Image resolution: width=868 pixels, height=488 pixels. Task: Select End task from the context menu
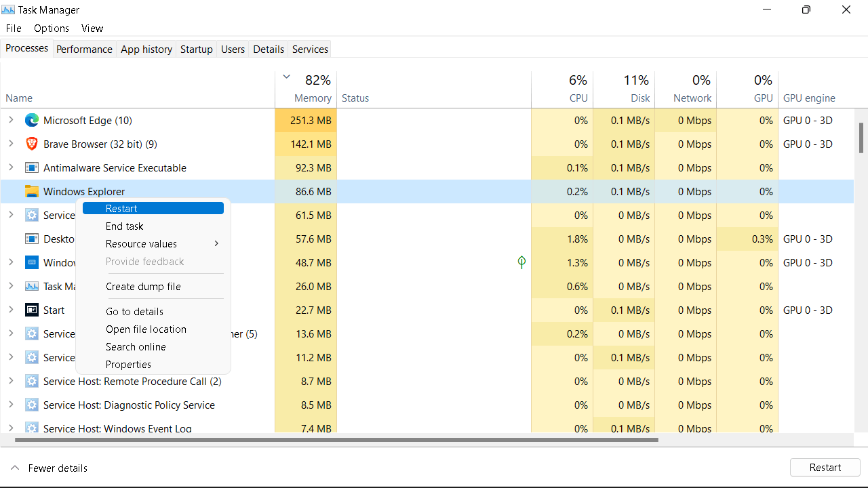(153, 226)
